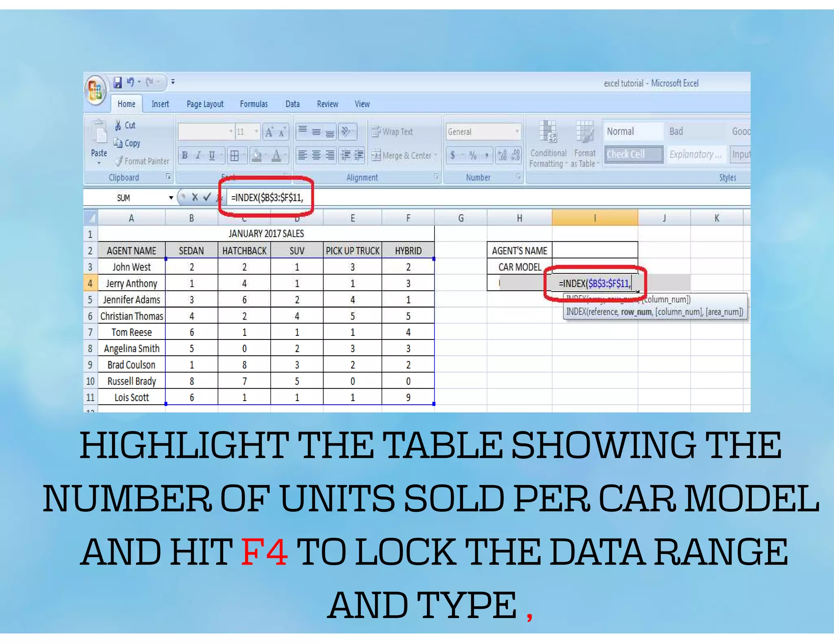Open the Office button menu

tap(95, 90)
